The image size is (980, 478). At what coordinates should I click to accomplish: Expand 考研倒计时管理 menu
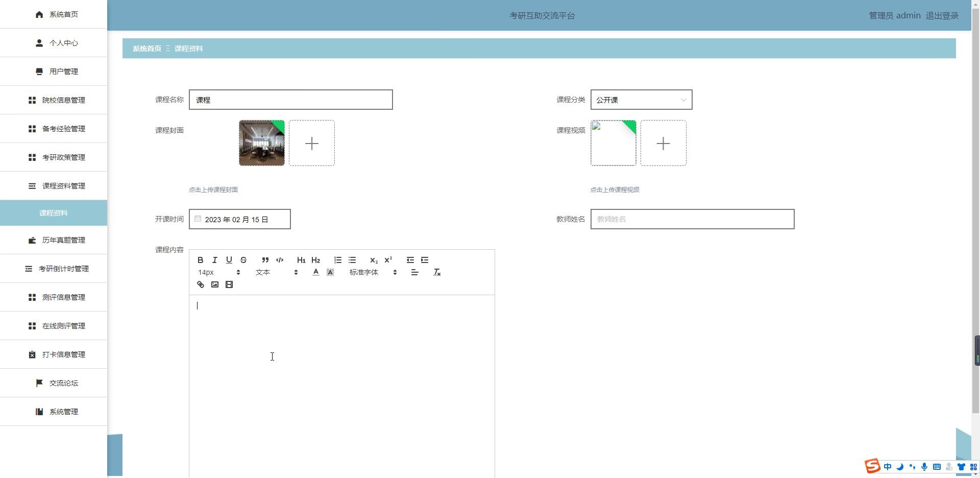pyautogui.click(x=54, y=269)
